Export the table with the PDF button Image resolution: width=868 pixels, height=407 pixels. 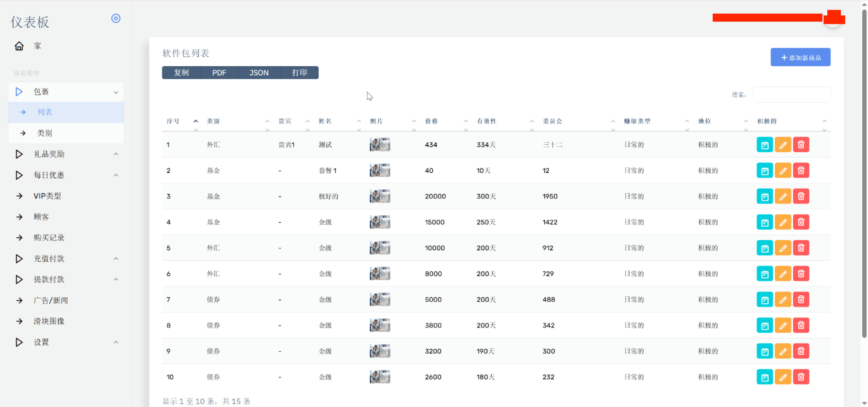point(219,73)
